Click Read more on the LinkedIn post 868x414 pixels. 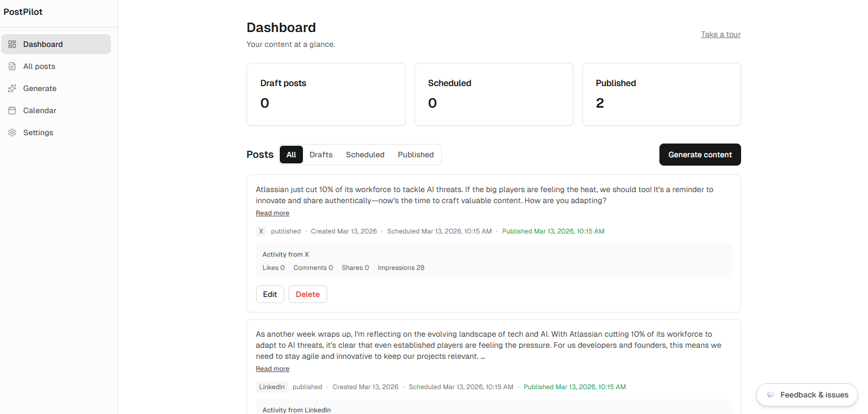[273, 369]
